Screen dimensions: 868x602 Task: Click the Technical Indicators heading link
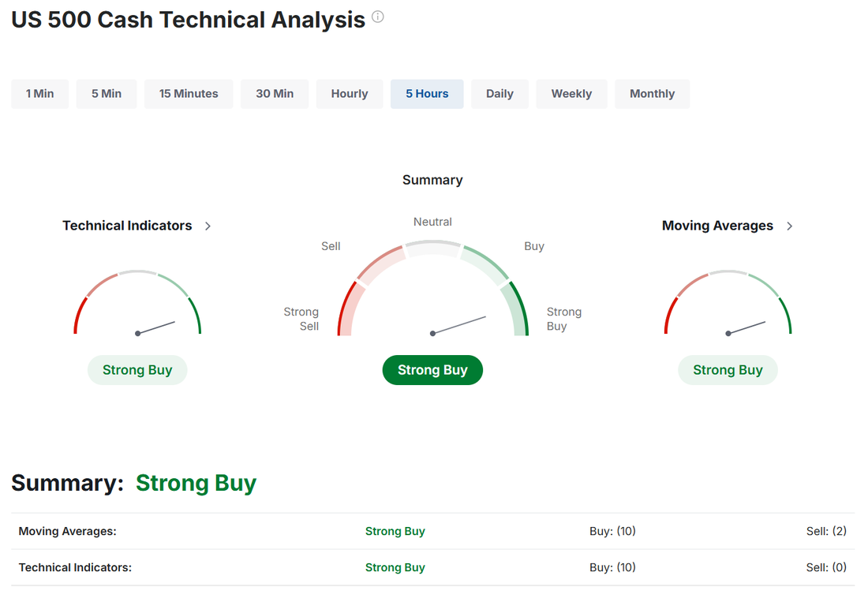(127, 226)
